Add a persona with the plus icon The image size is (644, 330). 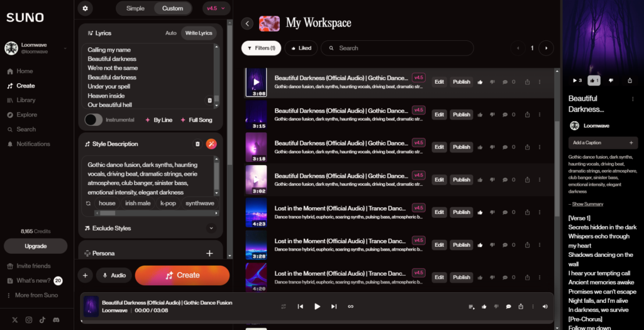click(x=209, y=253)
